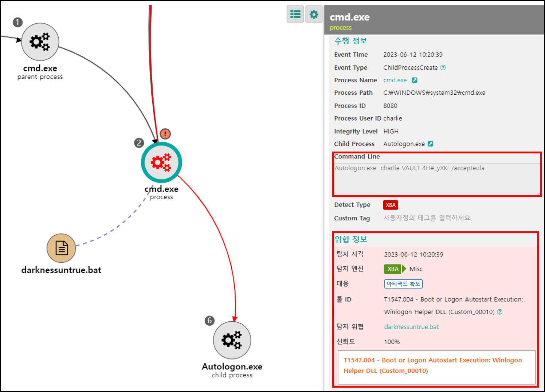Click the Event Time value 2023-06-12 10:20:39
This screenshot has height=392, width=545.
[413, 55]
